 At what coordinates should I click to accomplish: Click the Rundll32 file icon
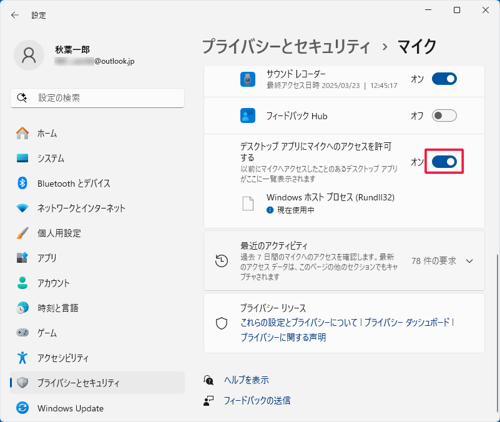click(248, 204)
